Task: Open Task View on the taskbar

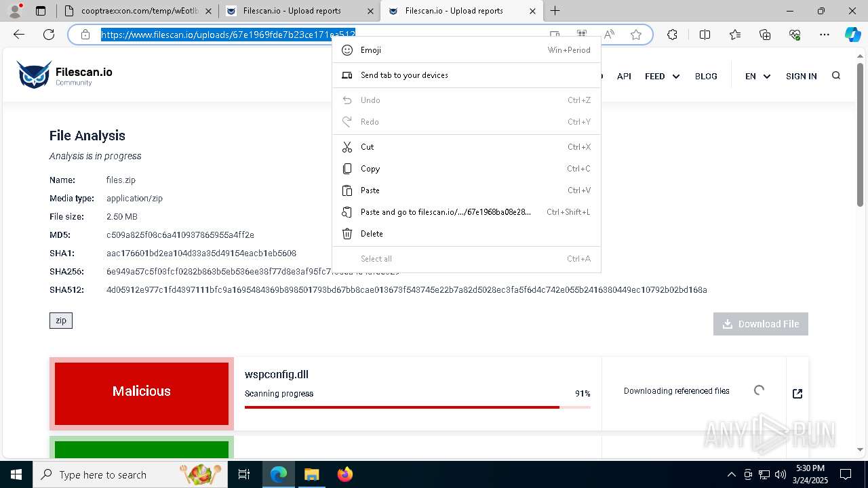Action: coord(244,474)
